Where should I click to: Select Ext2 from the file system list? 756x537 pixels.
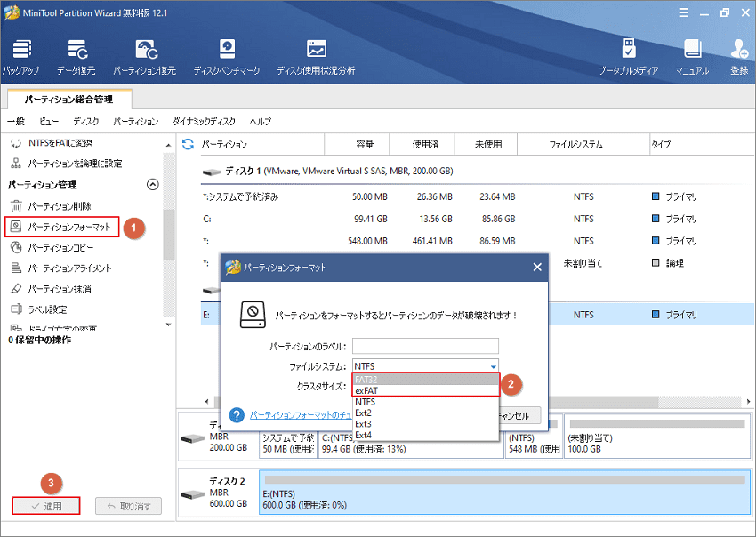(426, 413)
